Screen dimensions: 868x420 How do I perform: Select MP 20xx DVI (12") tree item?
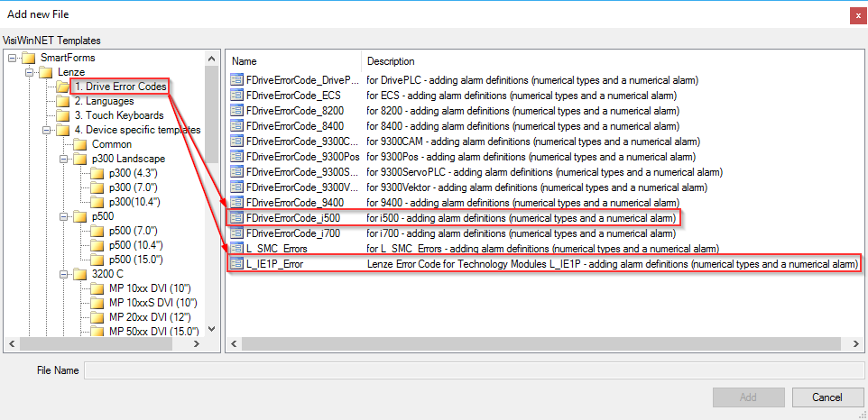coord(150,317)
